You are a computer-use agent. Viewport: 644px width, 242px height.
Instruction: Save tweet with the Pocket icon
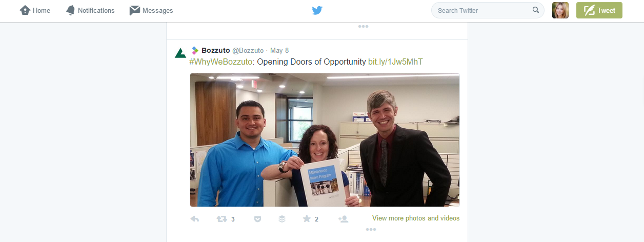point(258,219)
